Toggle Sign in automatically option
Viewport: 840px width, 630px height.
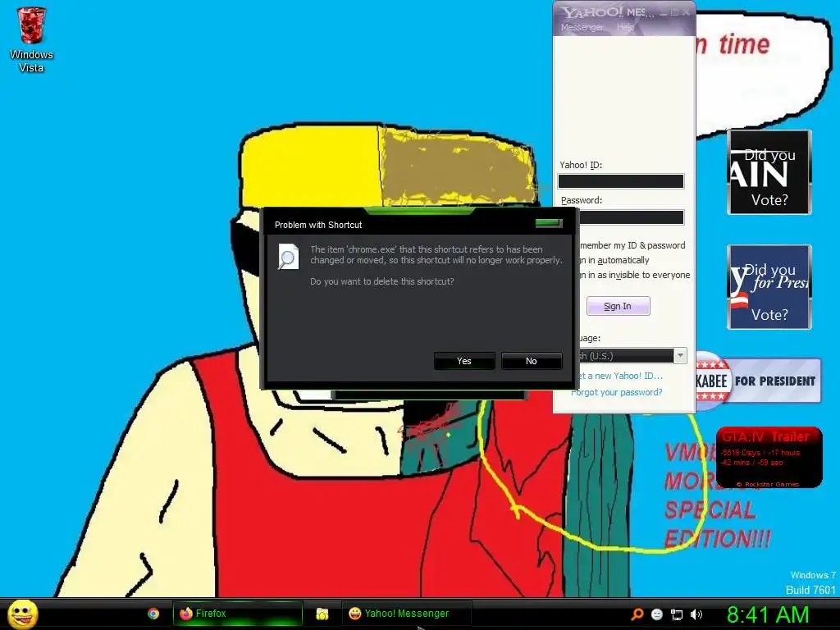pos(614,260)
